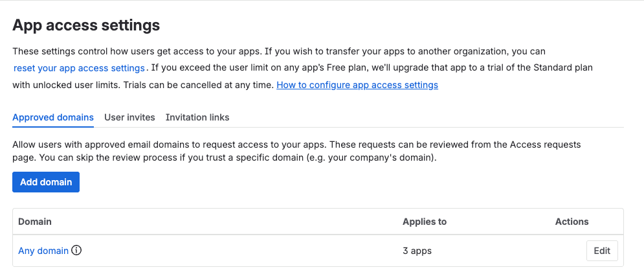Viewport: 644px width, 276px height.
Task: Click the Domain column header
Action: coord(35,222)
